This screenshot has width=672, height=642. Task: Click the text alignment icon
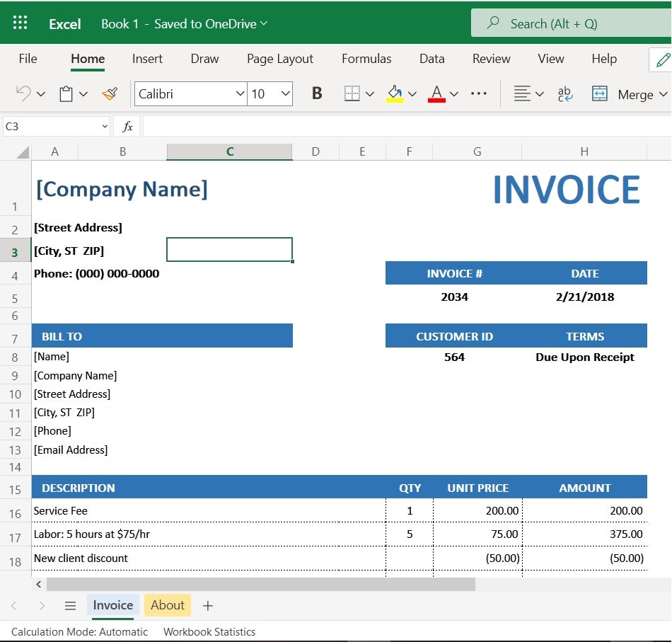522,93
